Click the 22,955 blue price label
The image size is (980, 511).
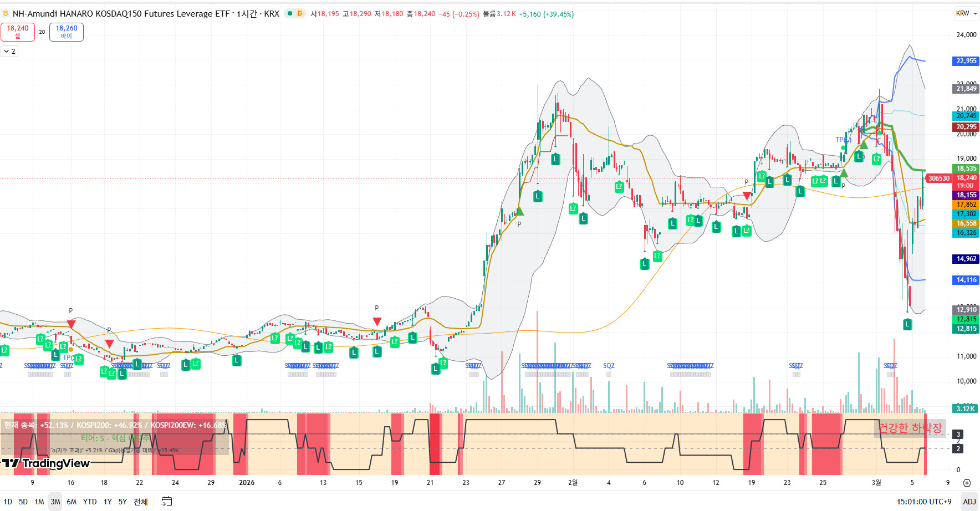[966, 61]
